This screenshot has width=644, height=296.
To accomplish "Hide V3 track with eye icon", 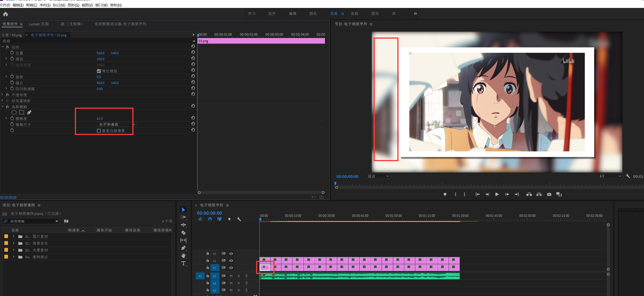I will coord(231,253).
